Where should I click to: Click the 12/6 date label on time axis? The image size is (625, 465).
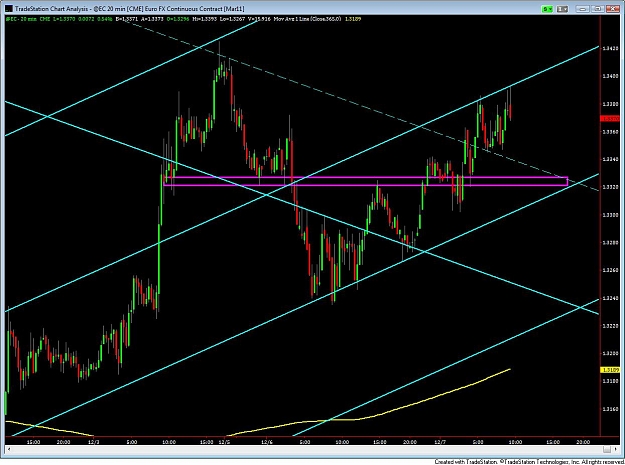pyautogui.click(x=266, y=442)
